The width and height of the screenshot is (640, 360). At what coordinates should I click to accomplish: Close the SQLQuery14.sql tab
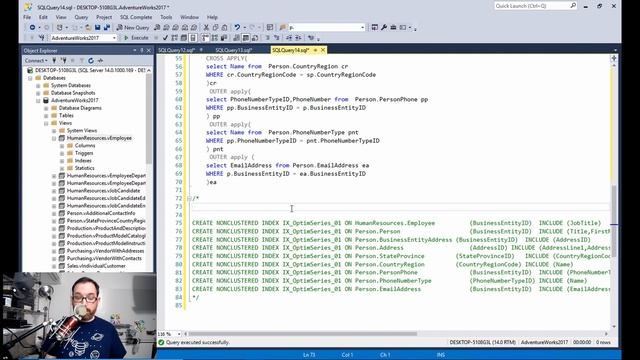323,50
